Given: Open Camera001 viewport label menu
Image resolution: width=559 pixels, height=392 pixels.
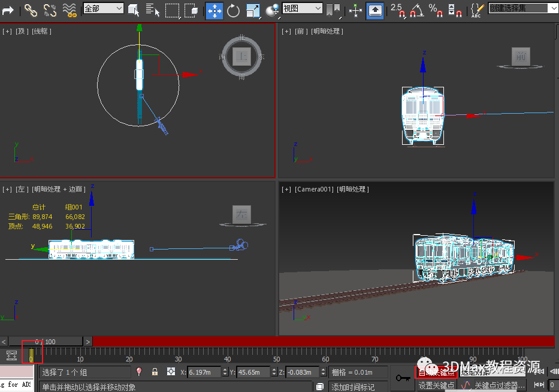Looking at the screenshot, I should click(315, 189).
